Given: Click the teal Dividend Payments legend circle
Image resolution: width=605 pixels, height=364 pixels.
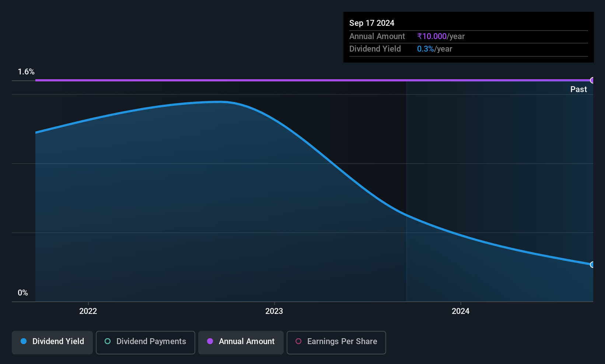Looking at the screenshot, I should (x=108, y=341).
